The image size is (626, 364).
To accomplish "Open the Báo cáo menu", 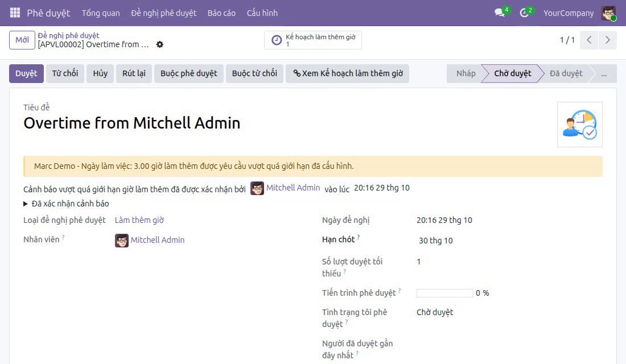I will (x=221, y=13).
